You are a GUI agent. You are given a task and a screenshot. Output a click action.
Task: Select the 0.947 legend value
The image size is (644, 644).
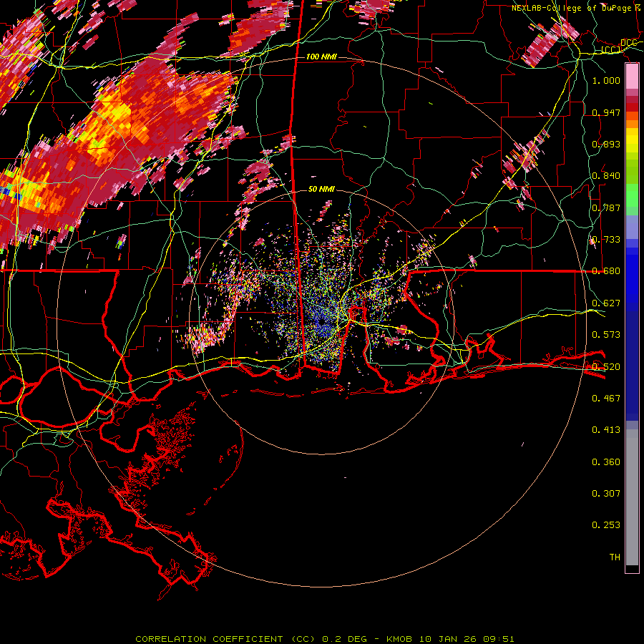coord(606,112)
